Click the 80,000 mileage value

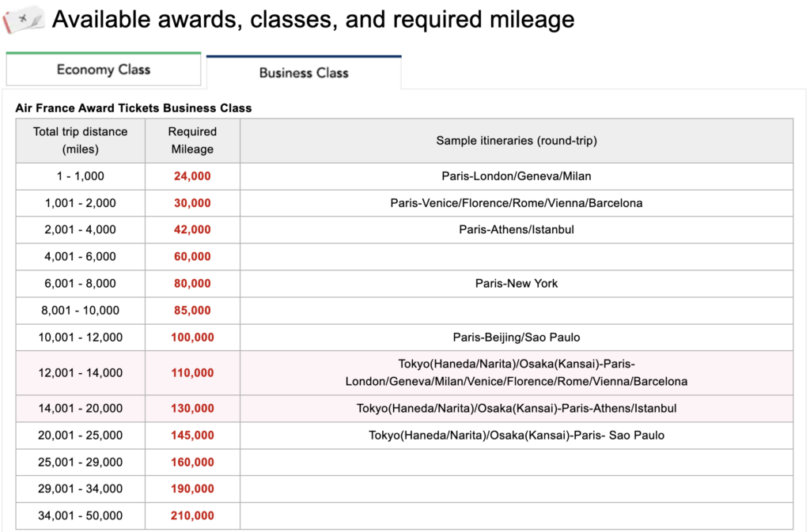tap(192, 283)
